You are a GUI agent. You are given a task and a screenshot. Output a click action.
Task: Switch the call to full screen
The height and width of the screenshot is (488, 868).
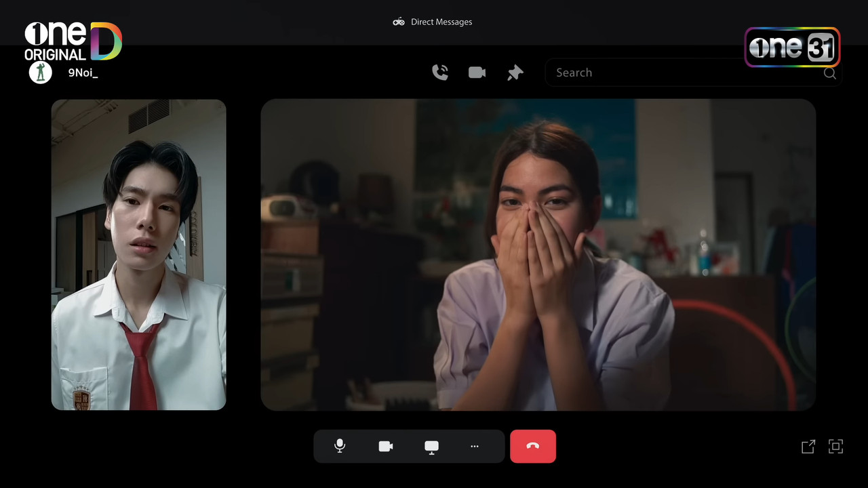[x=836, y=446]
